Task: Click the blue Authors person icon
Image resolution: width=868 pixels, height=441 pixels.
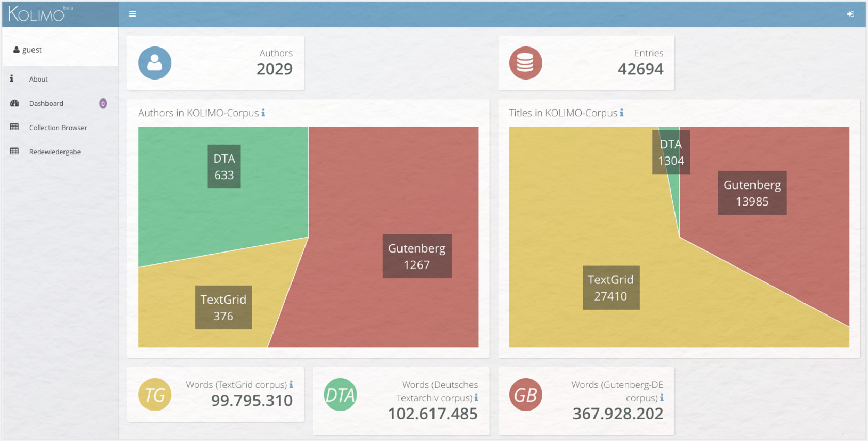Action: click(155, 63)
